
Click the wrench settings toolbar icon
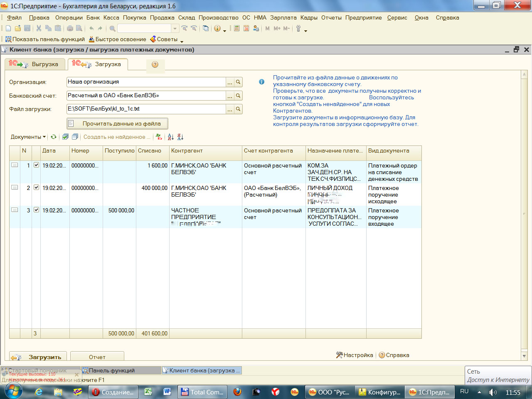(x=298, y=28)
